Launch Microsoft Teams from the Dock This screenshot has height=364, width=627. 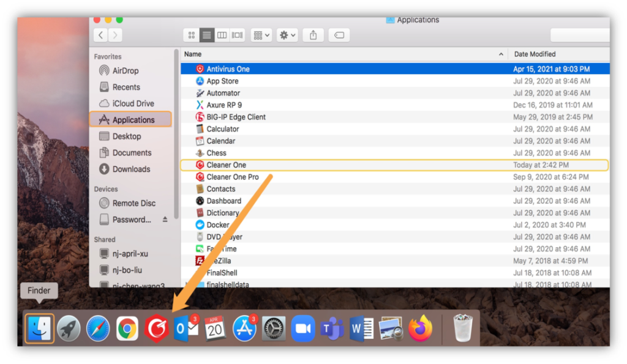tap(332, 329)
